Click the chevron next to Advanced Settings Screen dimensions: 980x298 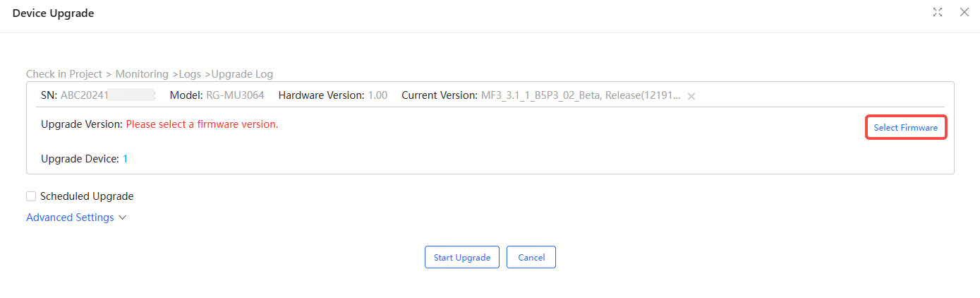click(123, 217)
